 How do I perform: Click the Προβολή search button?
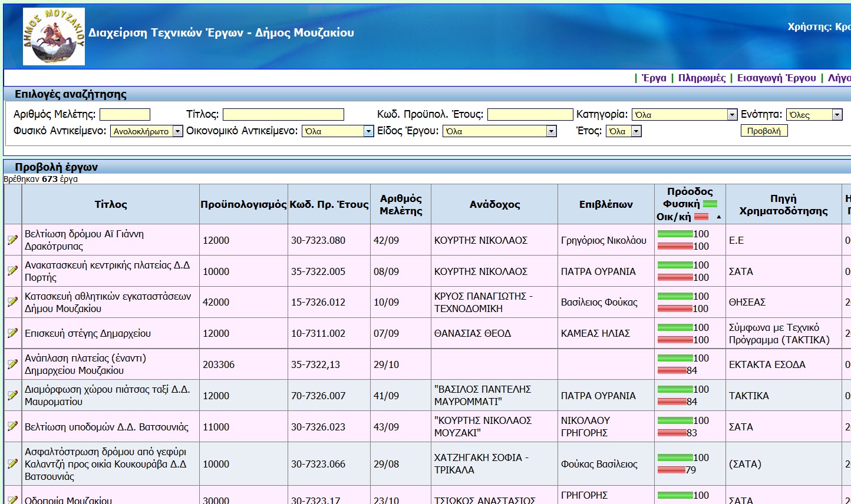tap(764, 131)
